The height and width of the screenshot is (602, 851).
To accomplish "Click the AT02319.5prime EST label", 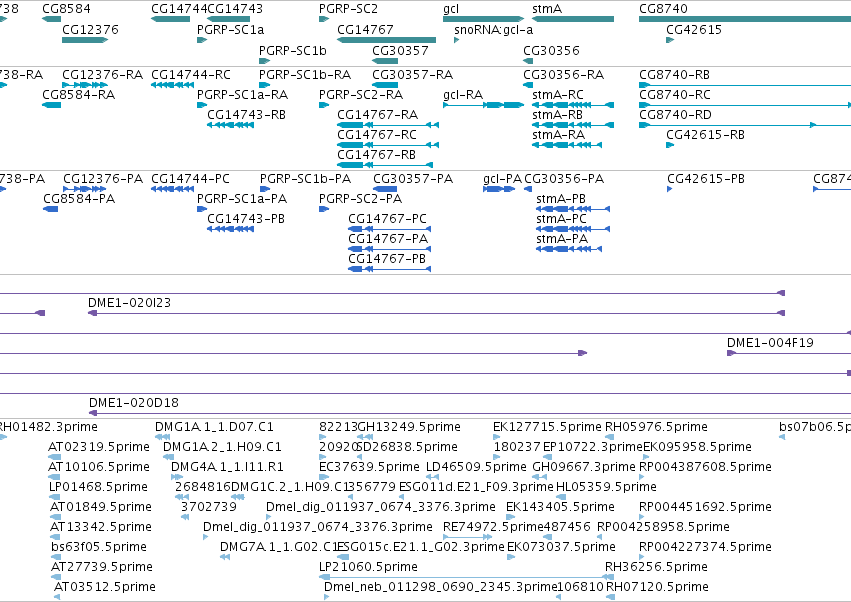I will click(x=99, y=447).
